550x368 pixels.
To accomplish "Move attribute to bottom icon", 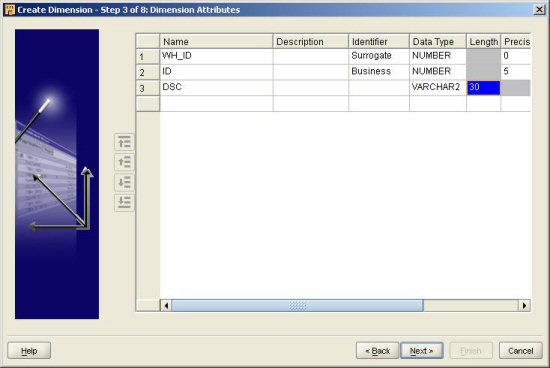I will (x=124, y=202).
